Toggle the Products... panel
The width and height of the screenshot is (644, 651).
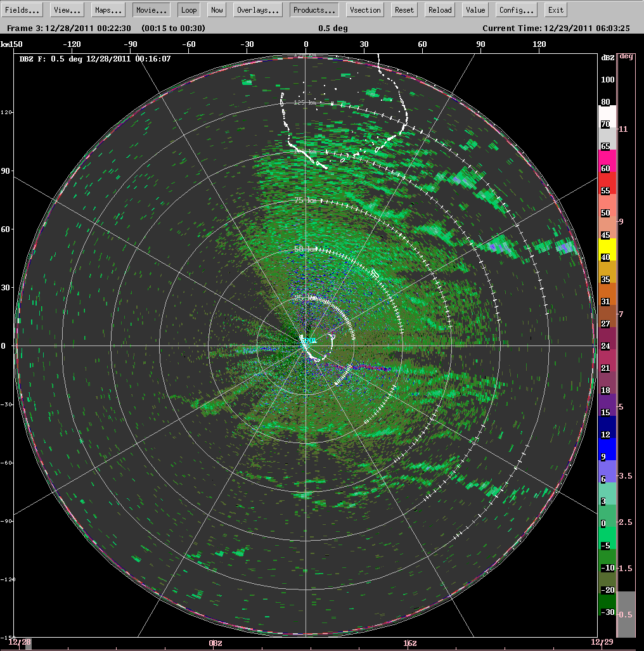tap(314, 10)
